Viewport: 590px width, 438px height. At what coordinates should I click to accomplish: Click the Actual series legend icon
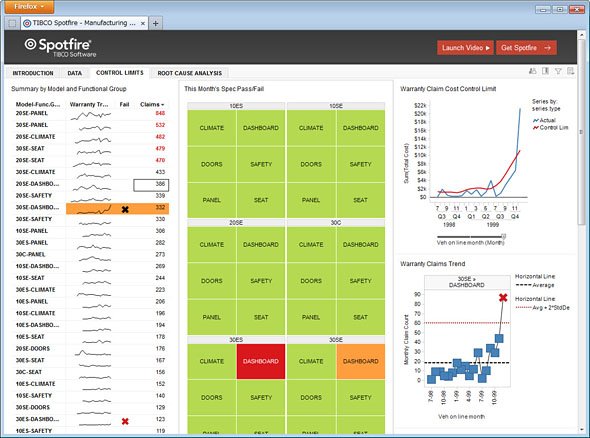[536, 120]
